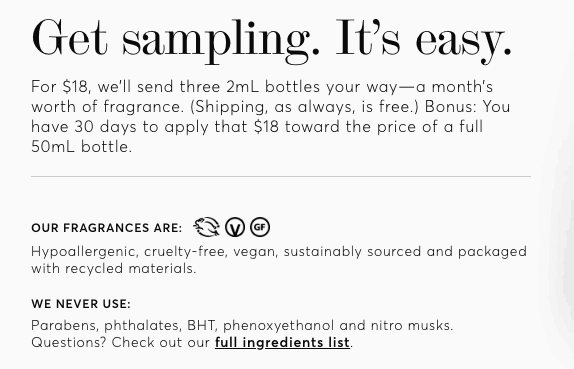Click the "Bonus: You" text
574x369 pixels.
click(467, 107)
